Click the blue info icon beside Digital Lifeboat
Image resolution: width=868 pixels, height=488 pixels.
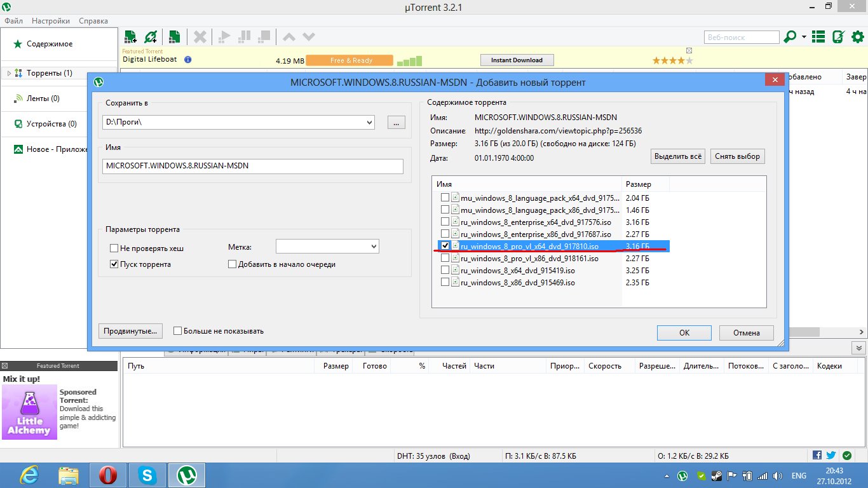pos(189,60)
